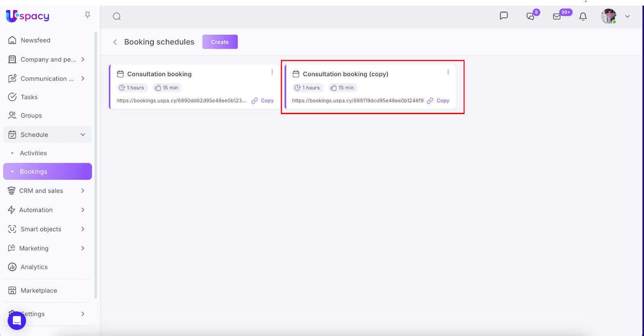This screenshot has width=644, height=336.
Task: Click the Newsfeed house icon
Action: click(12, 40)
